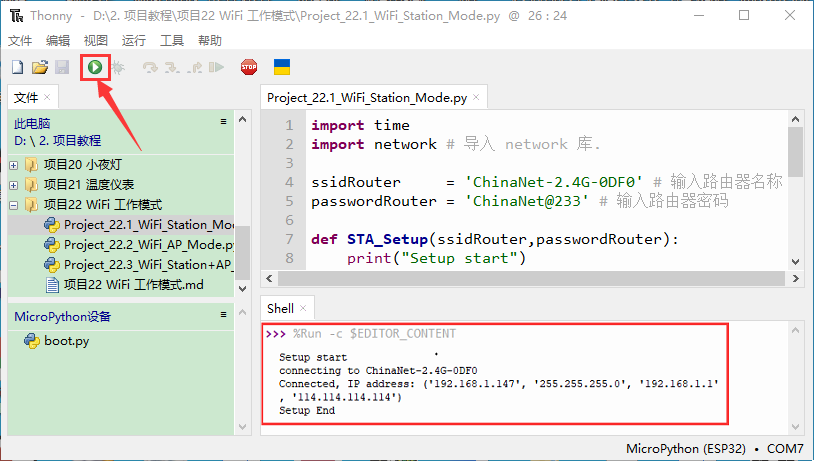
Task: Click the Stop/Restart backend icon
Action: pyautogui.click(x=248, y=67)
